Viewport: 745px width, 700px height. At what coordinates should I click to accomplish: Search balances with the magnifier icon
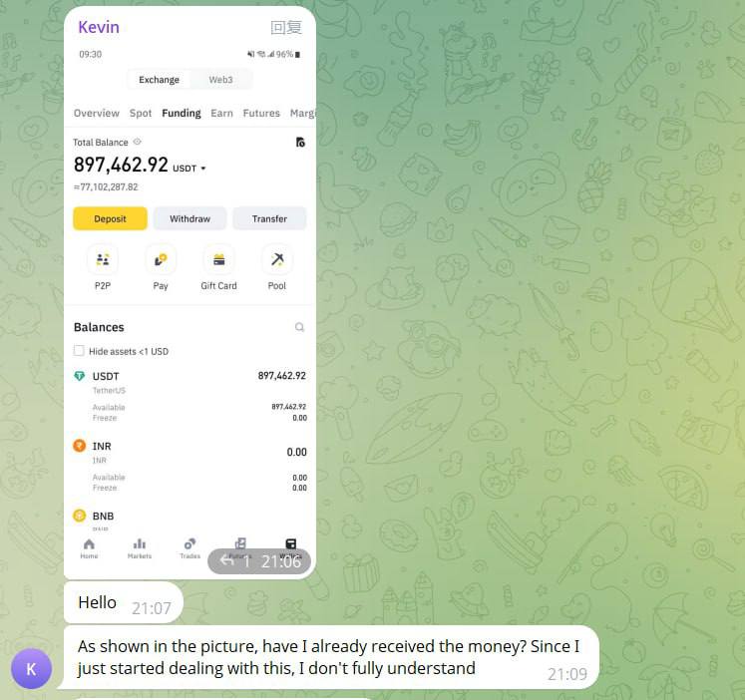pyautogui.click(x=299, y=327)
